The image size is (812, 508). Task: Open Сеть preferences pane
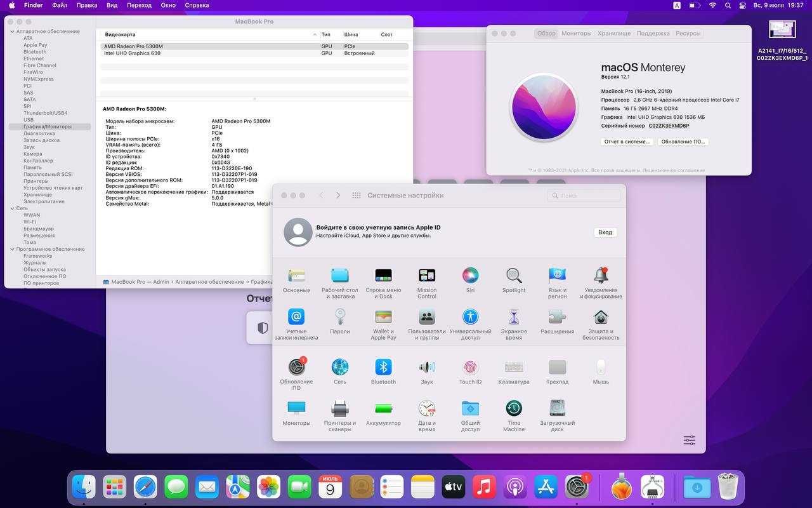click(x=340, y=367)
